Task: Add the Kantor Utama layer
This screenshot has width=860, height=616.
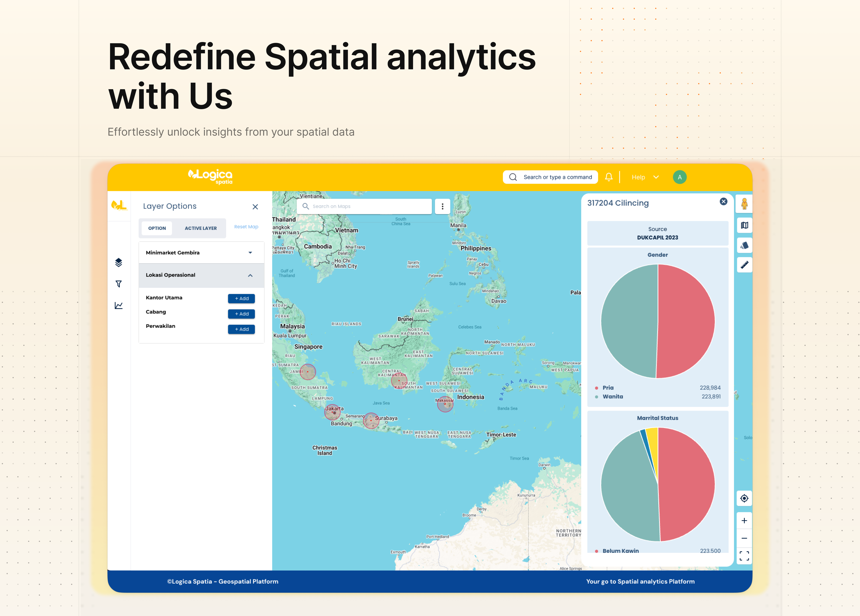Action: point(241,299)
